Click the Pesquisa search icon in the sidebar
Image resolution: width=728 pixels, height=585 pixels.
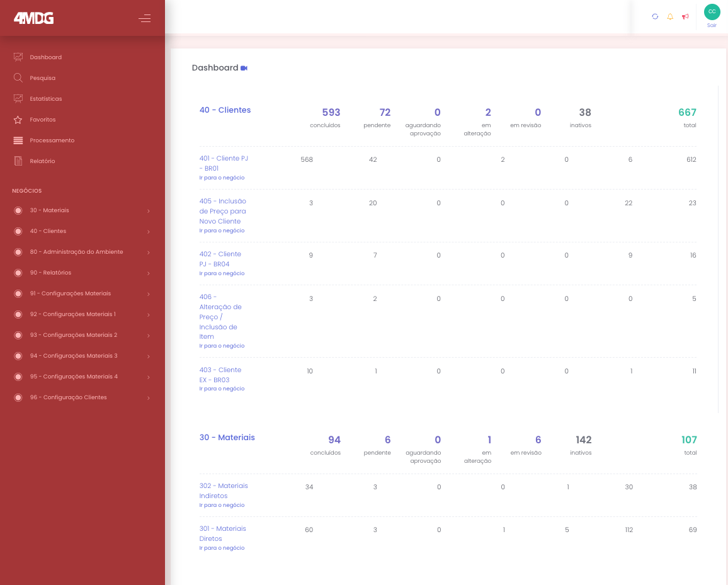(18, 77)
